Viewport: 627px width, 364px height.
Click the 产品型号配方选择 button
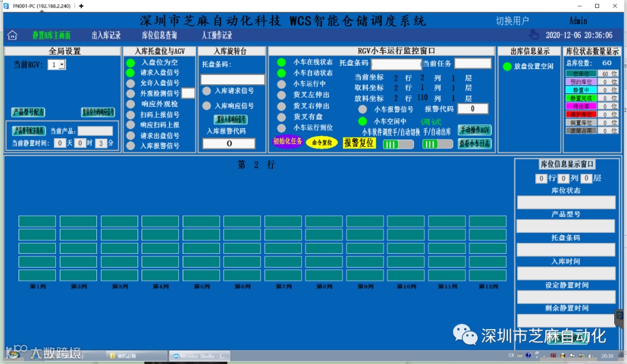(29, 131)
